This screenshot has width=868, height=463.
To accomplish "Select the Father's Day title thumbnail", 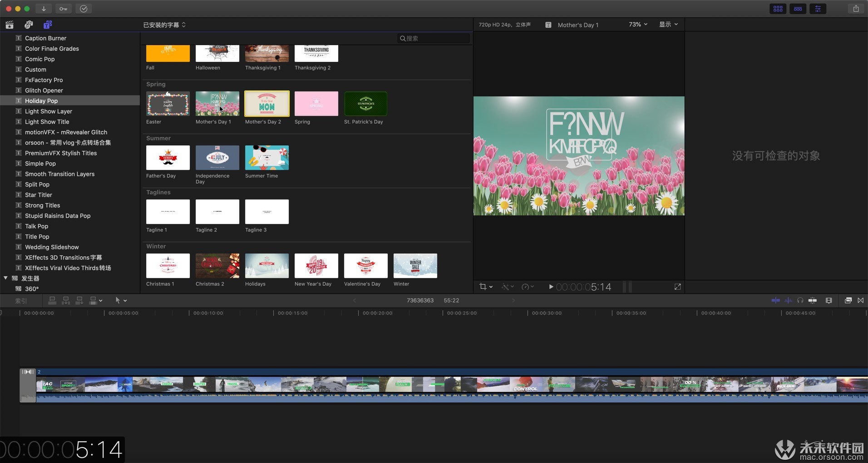I will click(x=168, y=158).
